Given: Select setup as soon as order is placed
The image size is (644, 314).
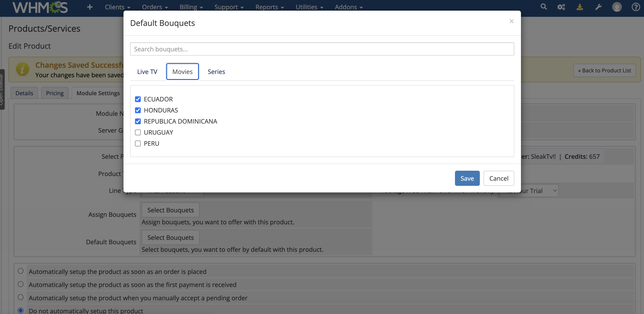Looking at the screenshot, I should (x=21, y=271).
